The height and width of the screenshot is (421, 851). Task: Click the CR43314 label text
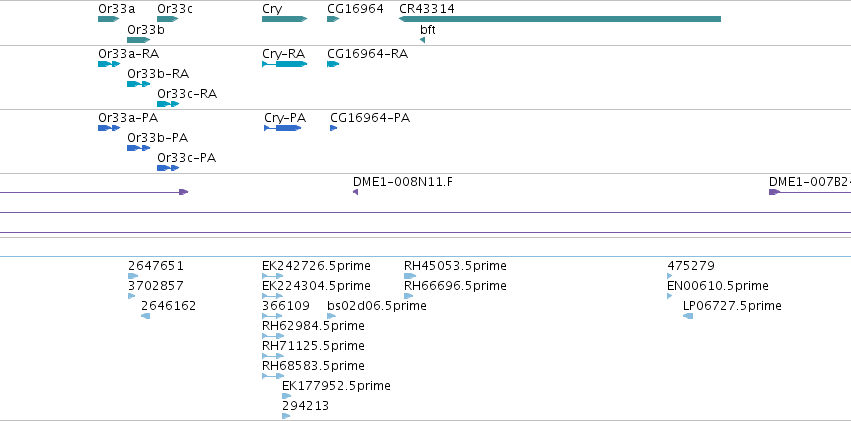pyautogui.click(x=427, y=9)
